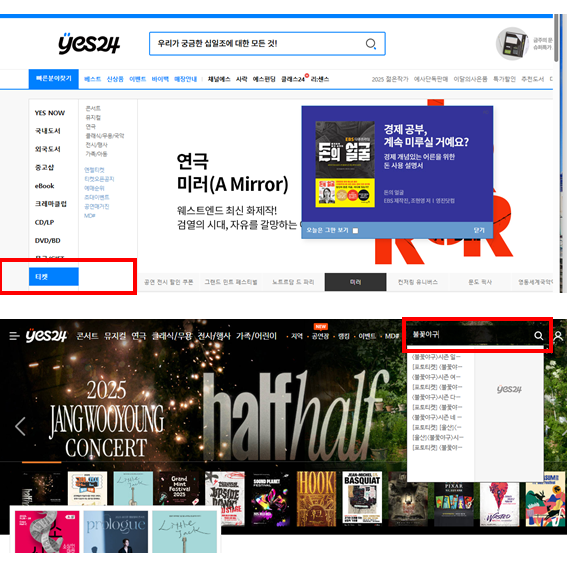Select DVD/BD in the category sidebar

pos(47,240)
